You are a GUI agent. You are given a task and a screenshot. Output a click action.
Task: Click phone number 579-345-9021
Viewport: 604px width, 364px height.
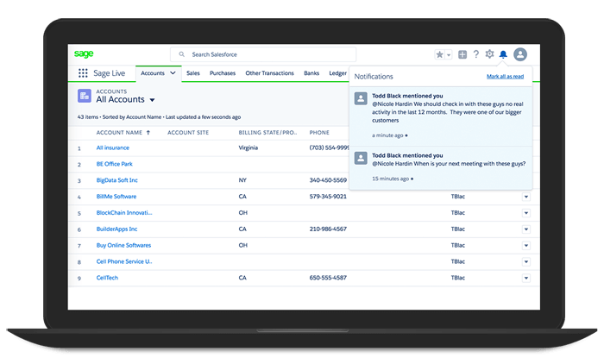pyautogui.click(x=328, y=197)
